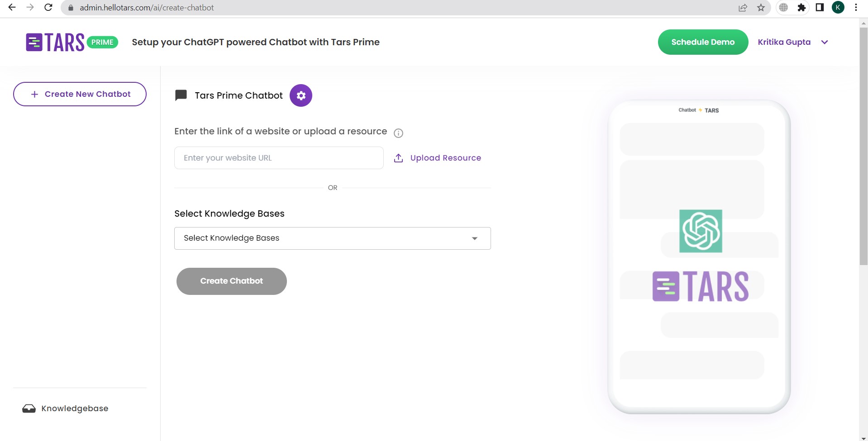Image resolution: width=868 pixels, height=441 pixels.
Task: Click the Schedule Demo button
Action: click(702, 42)
